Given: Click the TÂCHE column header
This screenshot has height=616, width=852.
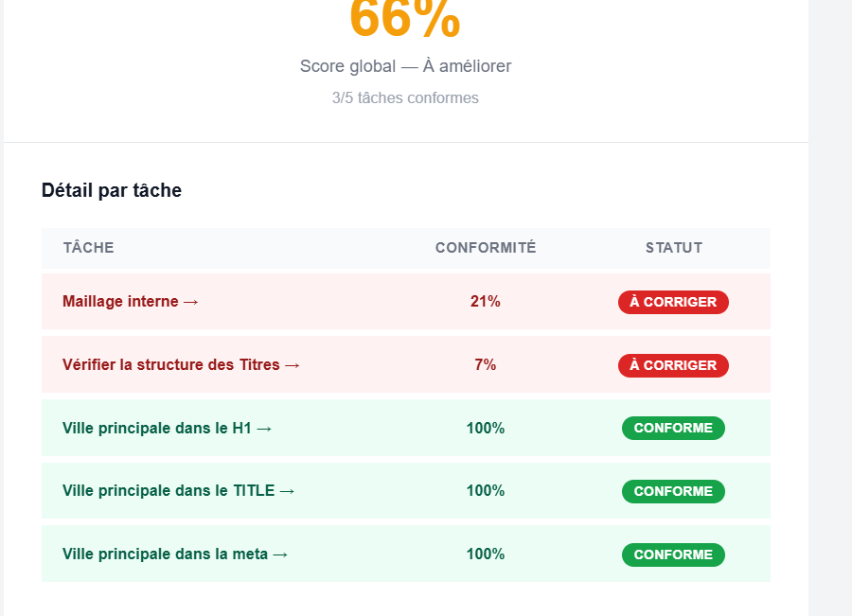Looking at the screenshot, I should pos(89,248).
